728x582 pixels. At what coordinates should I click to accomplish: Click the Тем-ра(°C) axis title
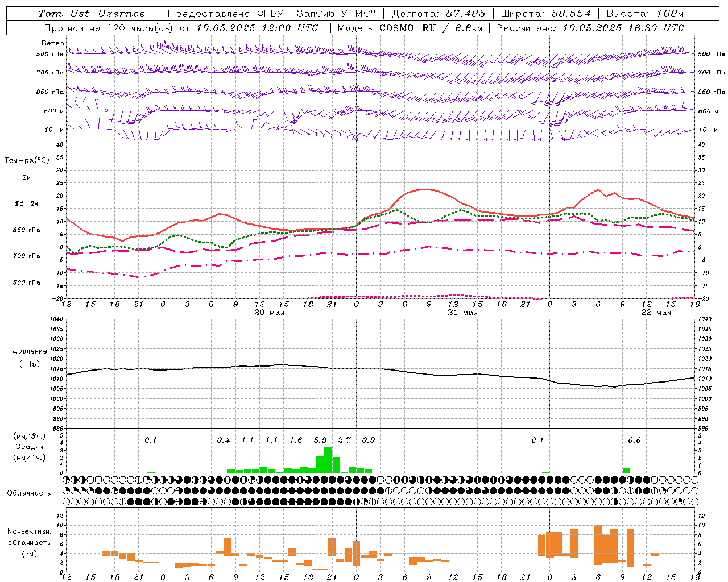coord(27,161)
